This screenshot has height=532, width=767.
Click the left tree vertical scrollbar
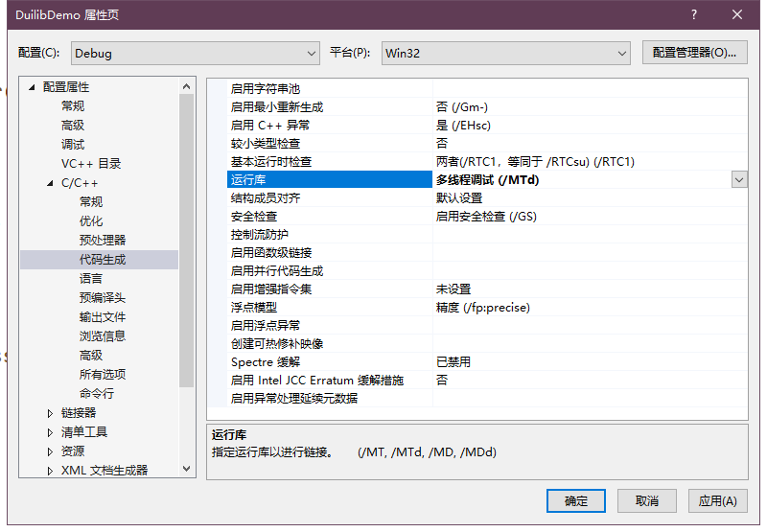[x=186, y=240]
